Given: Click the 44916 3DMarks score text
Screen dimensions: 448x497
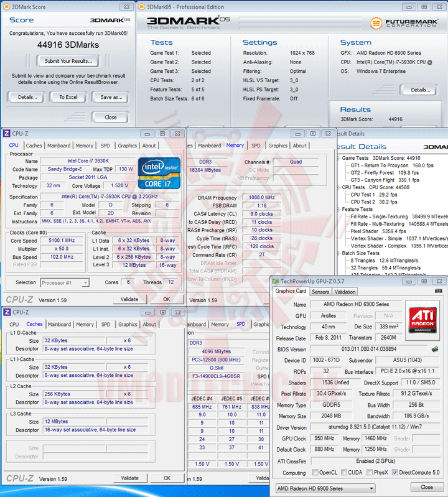Looking at the screenshot, I should pyautogui.click(x=68, y=45).
